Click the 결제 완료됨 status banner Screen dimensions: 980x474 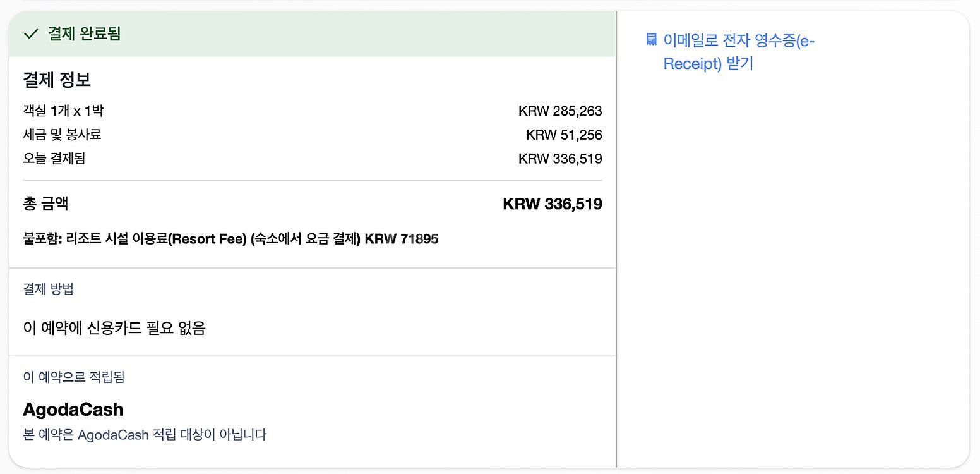(313, 34)
